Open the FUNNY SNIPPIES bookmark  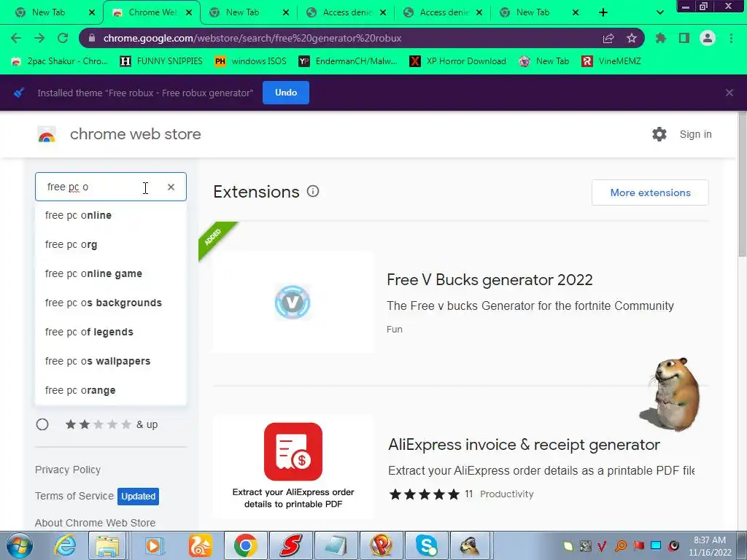[x=161, y=61]
